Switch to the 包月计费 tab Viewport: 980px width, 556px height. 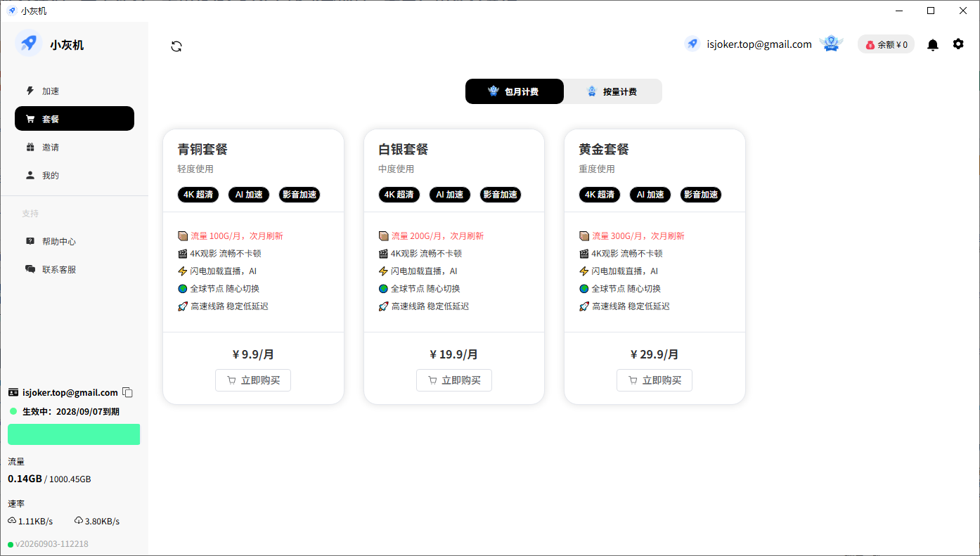tap(515, 91)
